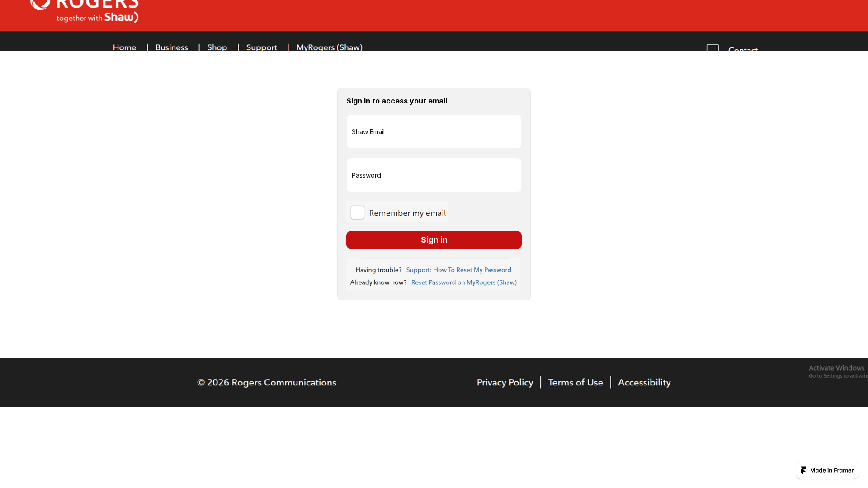Click the © 2026 Rogers Communications text
Image resolution: width=868 pixels, height=488 pixels.
click(267, 382)
